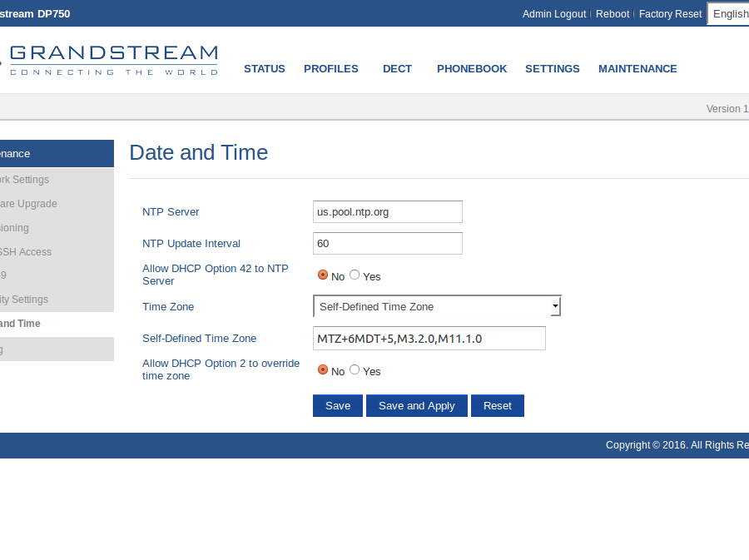Click the Admin Logout link
This screenshot has width=749, height=560.
[554, 14]
